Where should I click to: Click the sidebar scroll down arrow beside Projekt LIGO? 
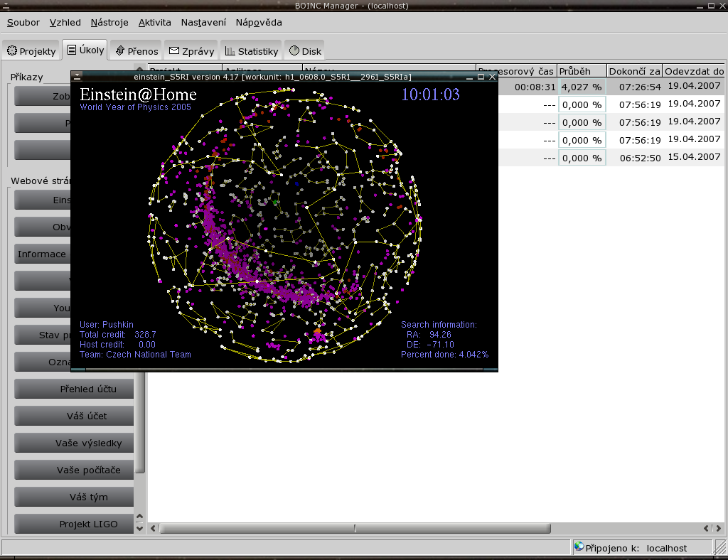tap(139, 528)
